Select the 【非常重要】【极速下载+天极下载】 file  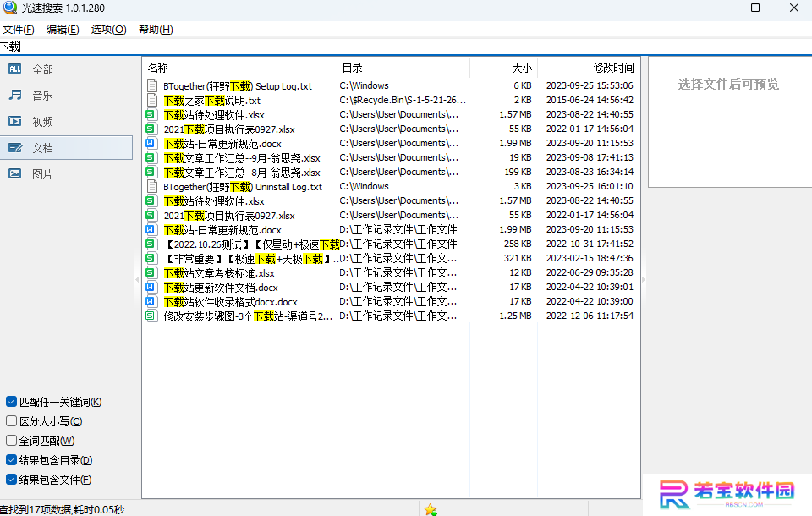tap(251, 259)
